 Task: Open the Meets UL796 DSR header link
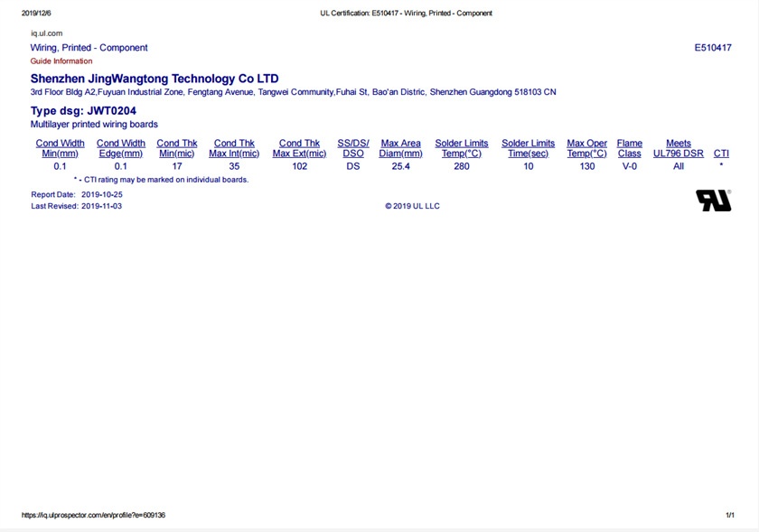[x=678, y=148]
